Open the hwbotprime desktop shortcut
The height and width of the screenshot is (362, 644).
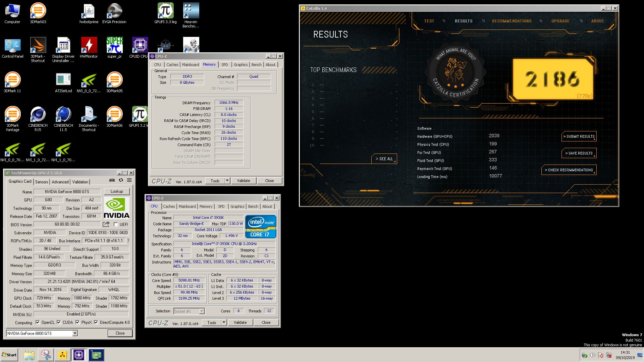[x=89, y=13]
